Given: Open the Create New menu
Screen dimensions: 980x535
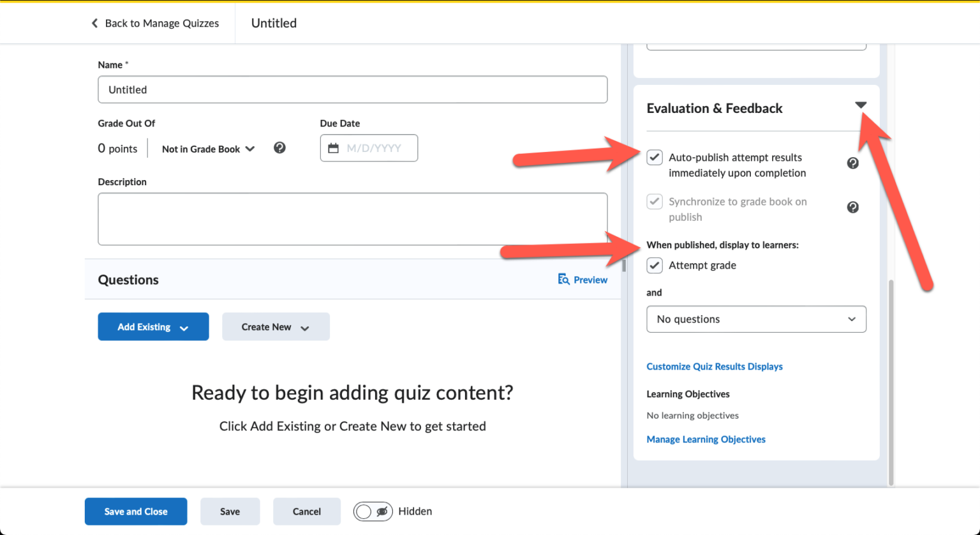Looking at the screenshot, I should 276,326.
